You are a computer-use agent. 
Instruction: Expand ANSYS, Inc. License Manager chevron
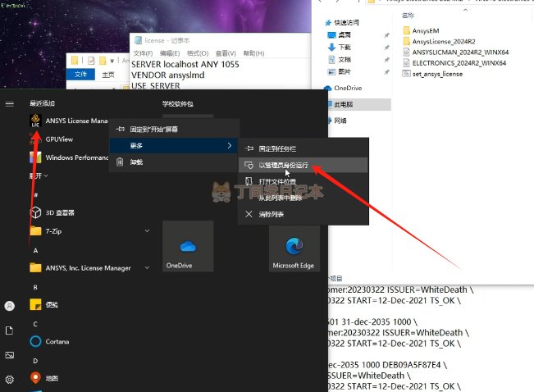(x=147, y=267)
